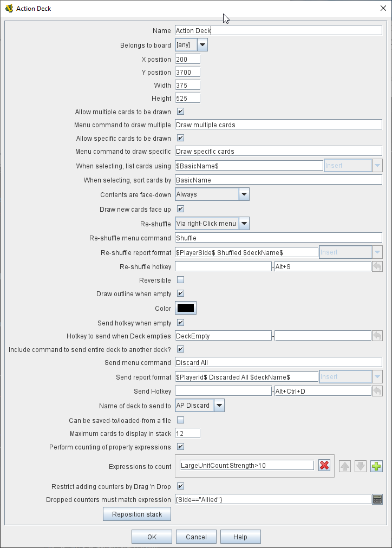Click undo icon beside Send Hotkey field
The width and height of the screenshot is (392, 548).
coord(377,391)
